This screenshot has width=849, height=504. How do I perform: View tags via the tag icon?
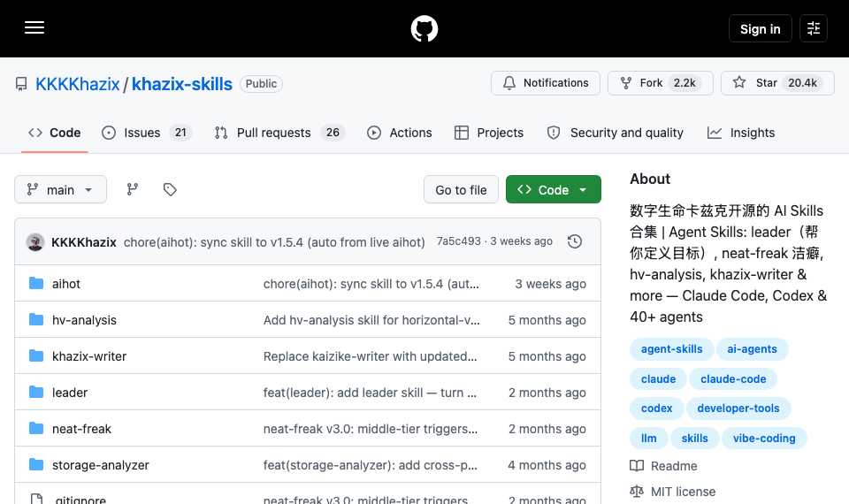pos(170,189)
